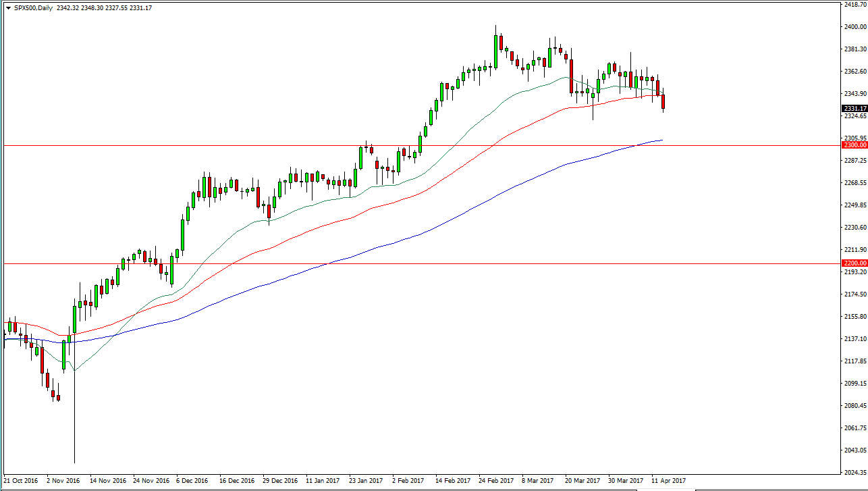This screenshot has height=491, width=868.
Task: Select the SPX500,Daily chart title
Action: coord(35,8)
